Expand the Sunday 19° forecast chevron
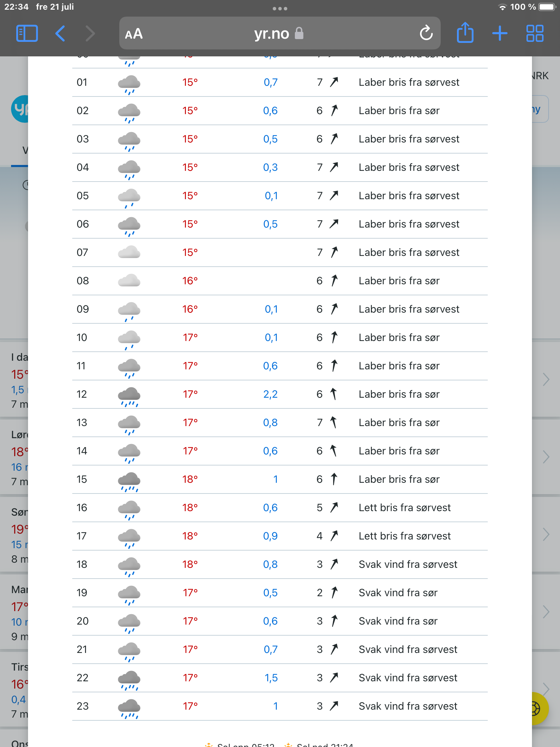The height and width of the screenshot is (747, 560). coord(546,534)
